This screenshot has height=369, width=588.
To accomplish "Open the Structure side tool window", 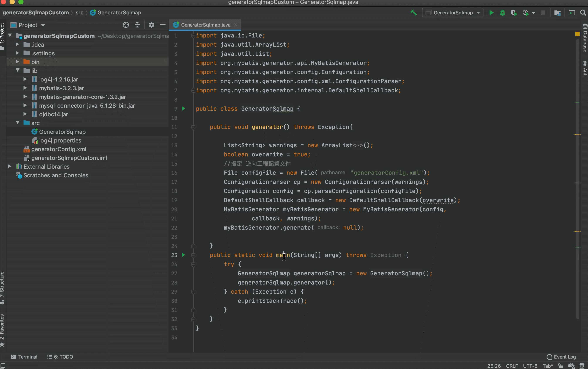I will coord(2,288).
